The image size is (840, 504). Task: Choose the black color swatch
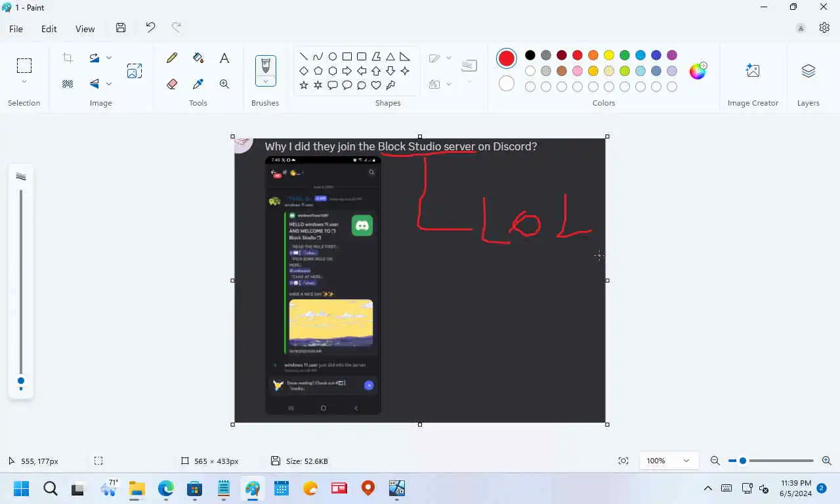click(530, 55)
